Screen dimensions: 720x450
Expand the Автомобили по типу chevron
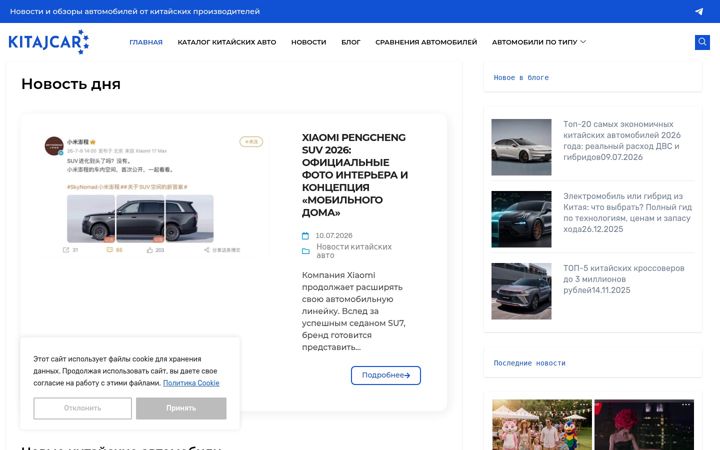(x=583, y=42)
